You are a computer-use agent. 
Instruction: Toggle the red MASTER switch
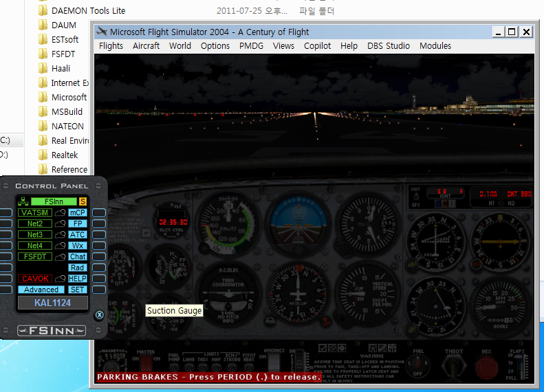(x=146, y=364)
